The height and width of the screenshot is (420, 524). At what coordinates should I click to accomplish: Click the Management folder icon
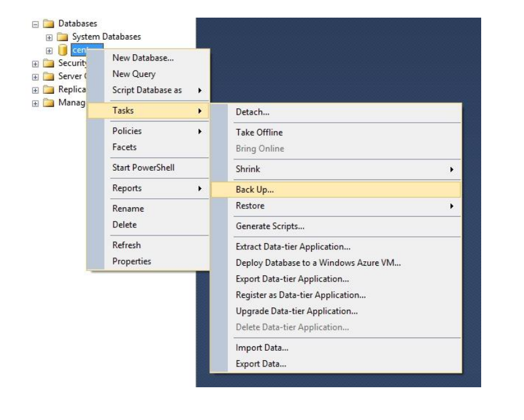click(x=48, y=103)
